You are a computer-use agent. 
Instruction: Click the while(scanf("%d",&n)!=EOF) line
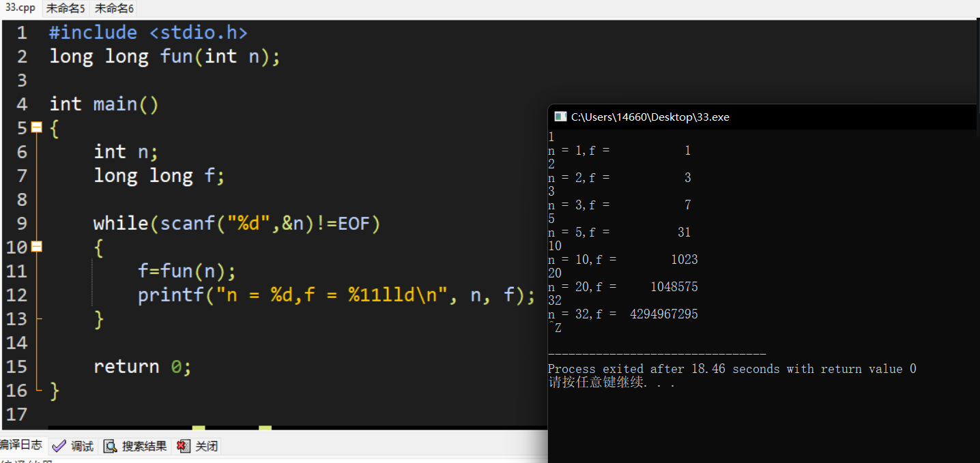[236, 223]
